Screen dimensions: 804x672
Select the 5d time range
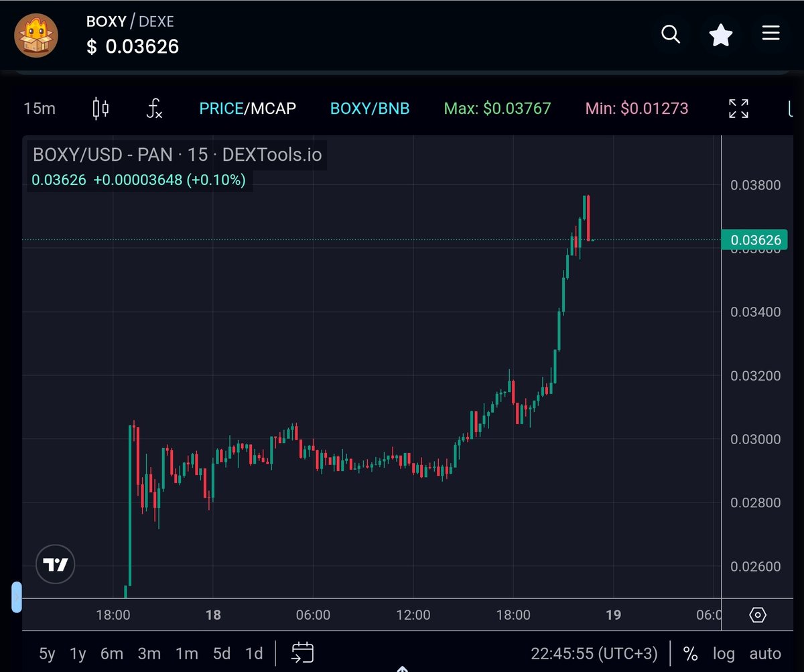[x=222, y=653]
